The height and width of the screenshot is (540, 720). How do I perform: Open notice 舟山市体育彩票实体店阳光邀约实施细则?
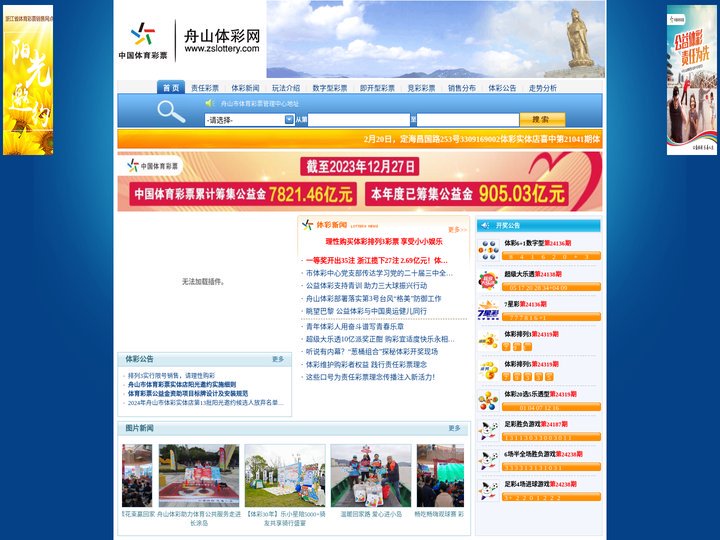(182, 384)
